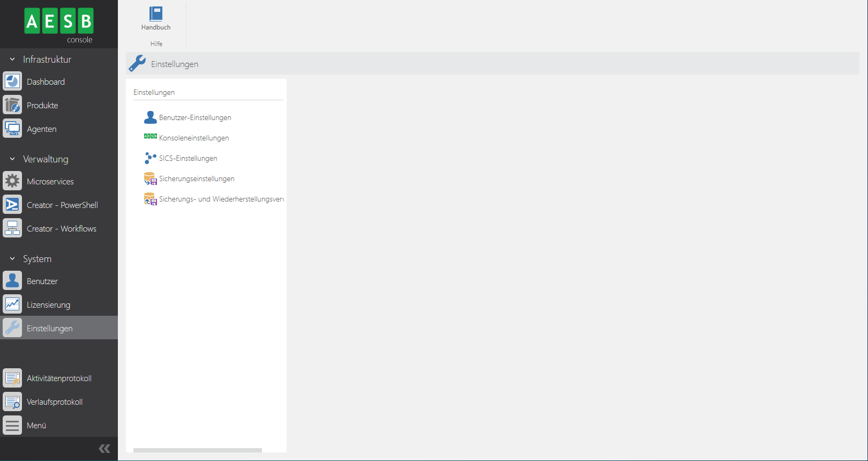The width and height of the screenshot is (868, 461).
Task: Open Konsoleneinstellungen entry
Action: [x=194, y=138]
